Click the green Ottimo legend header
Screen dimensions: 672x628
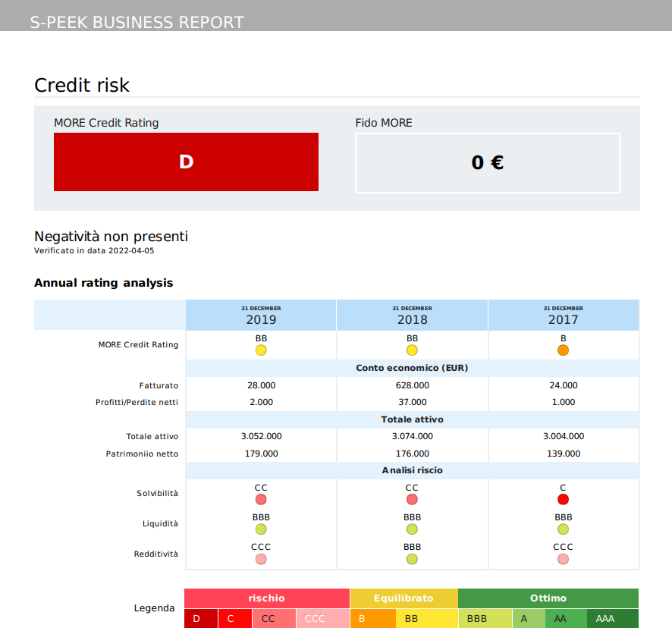548,598
